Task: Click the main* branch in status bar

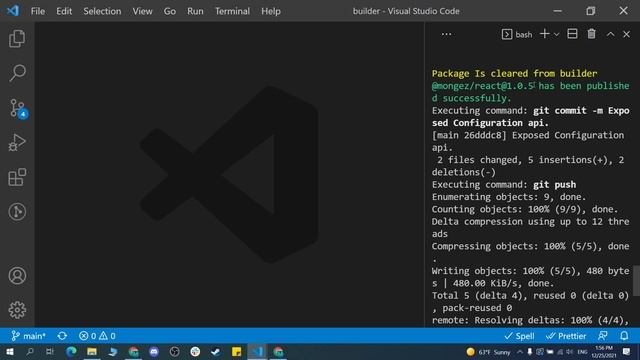Action: tap(28, 336)
